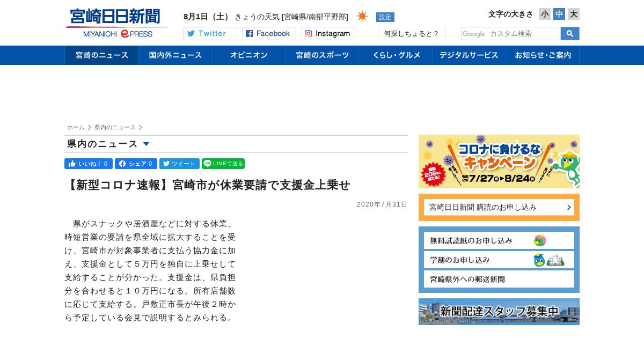Click the article date 2020年7月31日
The image size is (644, 338).
pyautogui.click(x=382, y=204)
